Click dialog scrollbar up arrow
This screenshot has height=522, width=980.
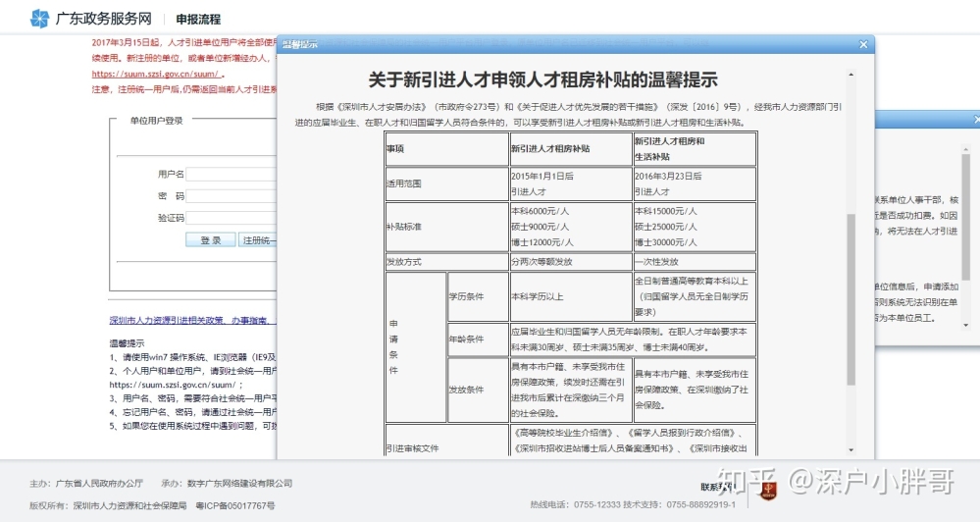(851, 75)
